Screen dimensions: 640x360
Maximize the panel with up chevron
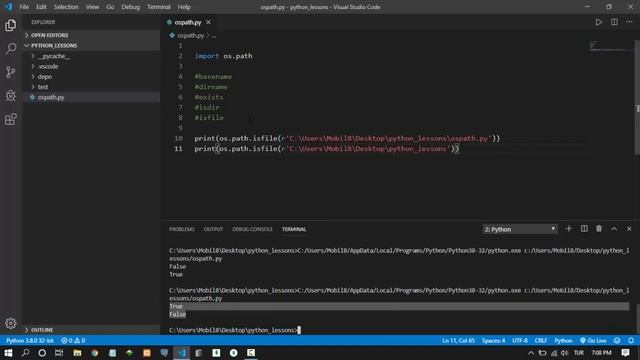tap(614, 229)
